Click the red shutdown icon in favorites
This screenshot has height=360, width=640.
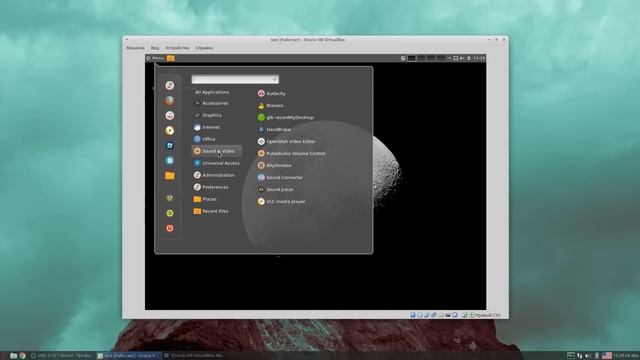(x=170, y=228)
